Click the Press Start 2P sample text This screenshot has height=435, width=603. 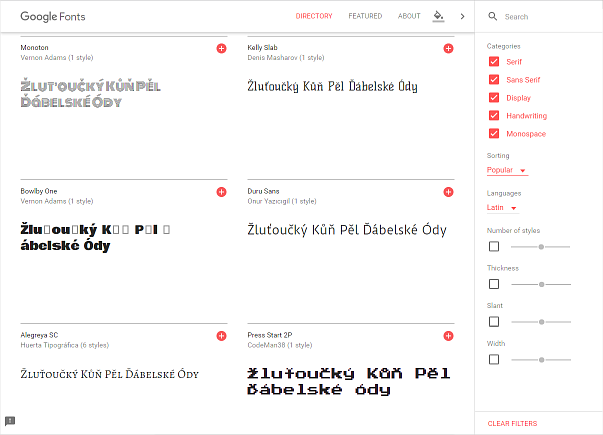[348, 381]
